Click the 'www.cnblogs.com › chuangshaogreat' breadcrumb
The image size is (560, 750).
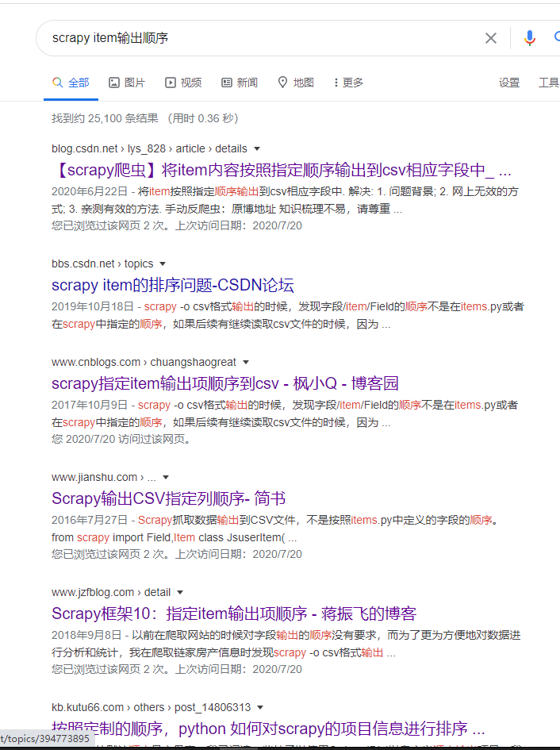(144, 362)
